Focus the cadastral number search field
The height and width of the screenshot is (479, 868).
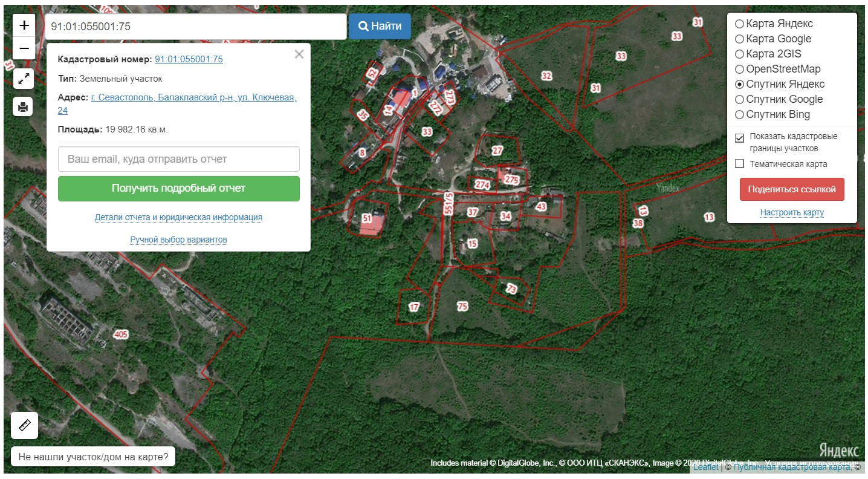196,27
